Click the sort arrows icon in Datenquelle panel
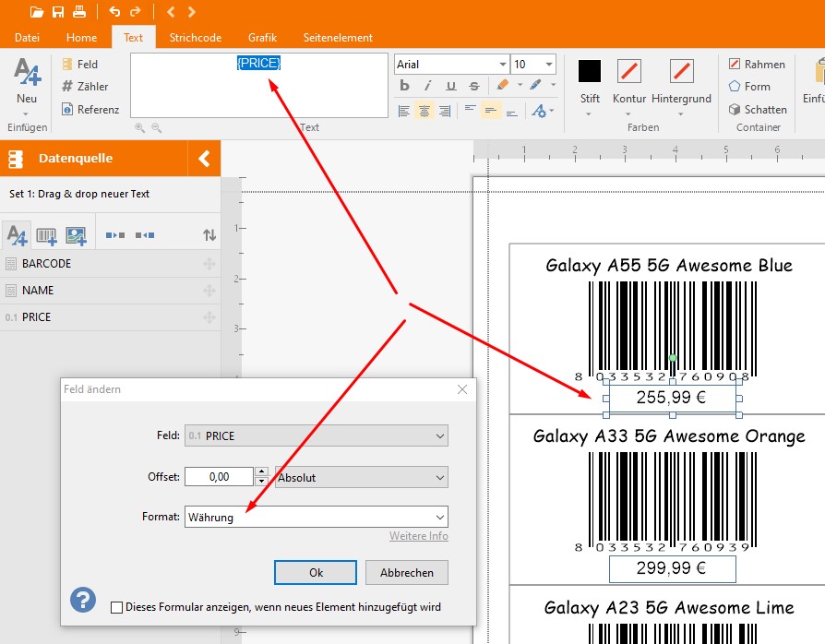Viewport: 825px width, 644px height. point(209,236)
